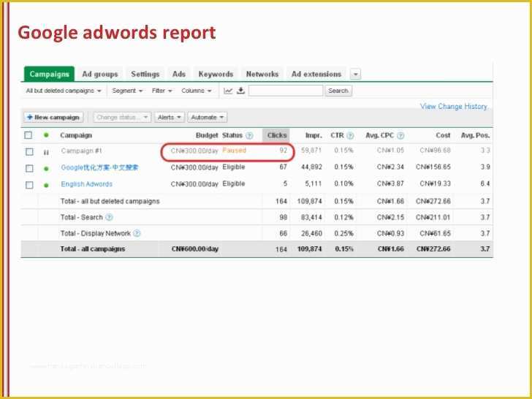Open the Keywords tab
The image size is (532, 399).
216,74
